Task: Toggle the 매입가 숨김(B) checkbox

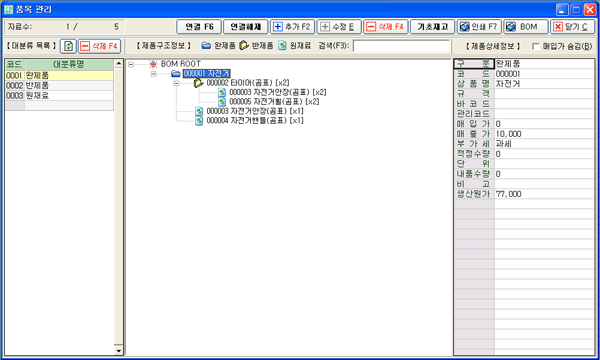Action: point(536,46)
